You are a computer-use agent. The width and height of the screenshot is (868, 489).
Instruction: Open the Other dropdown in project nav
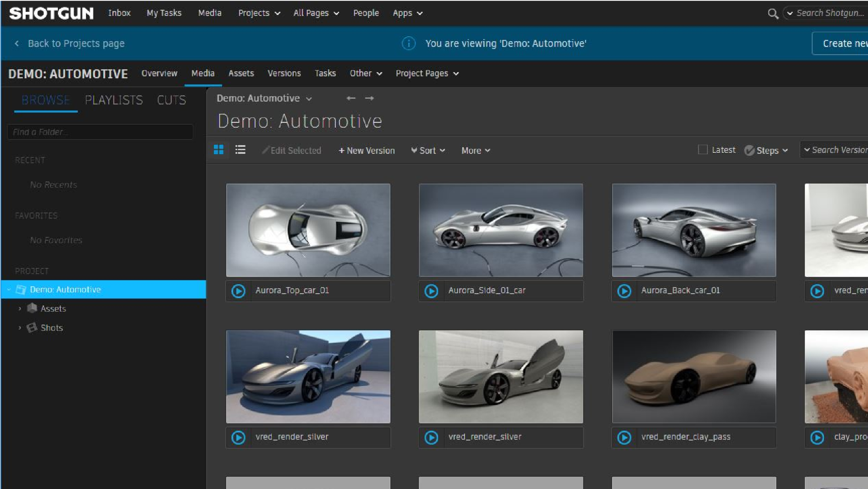[x=366, y=73]
